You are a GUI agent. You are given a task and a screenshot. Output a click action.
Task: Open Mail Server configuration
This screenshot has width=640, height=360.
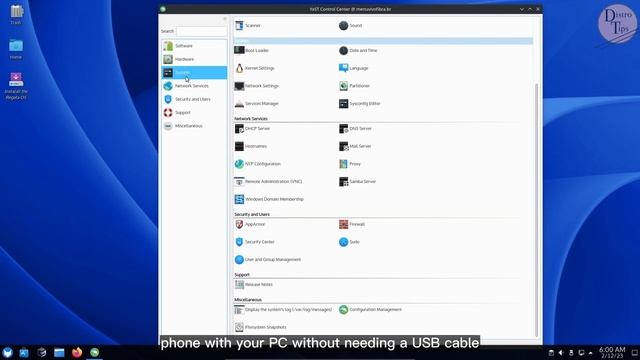click(355, 146)
